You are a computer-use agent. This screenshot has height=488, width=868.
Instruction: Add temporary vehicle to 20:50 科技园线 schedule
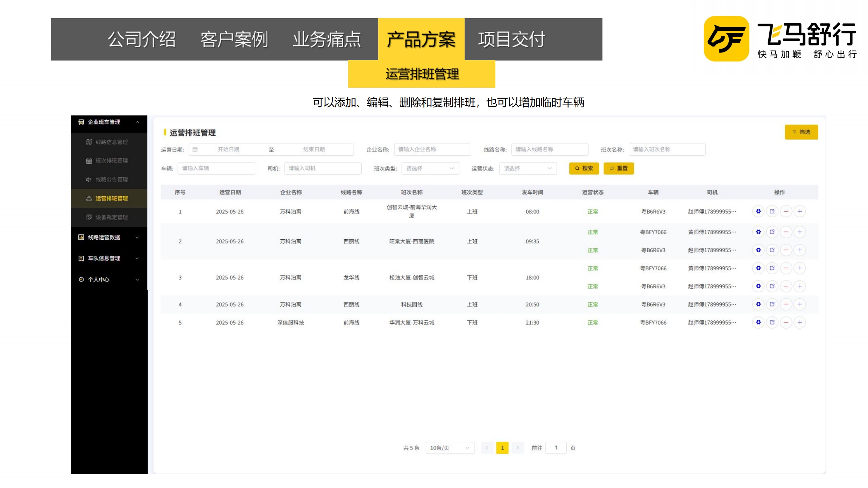800,304
